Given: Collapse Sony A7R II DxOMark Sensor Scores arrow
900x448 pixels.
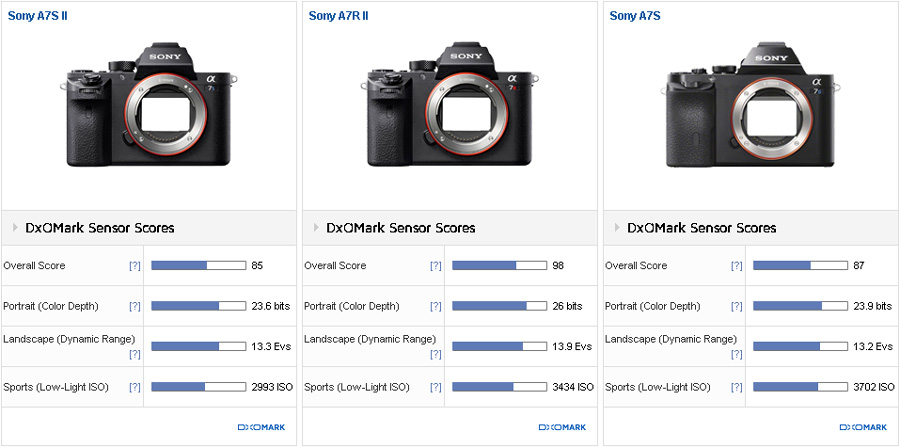Looking at the screenshot, I should 315,228.
